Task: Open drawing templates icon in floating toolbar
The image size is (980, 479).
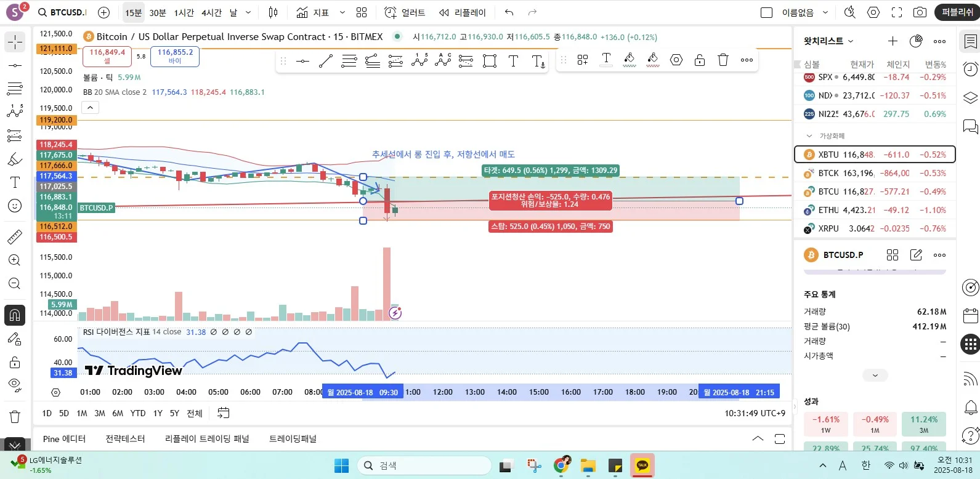Action: 583,60
